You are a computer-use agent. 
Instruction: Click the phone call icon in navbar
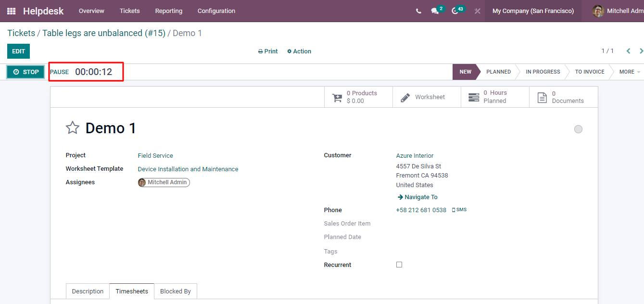pos(418,11)
